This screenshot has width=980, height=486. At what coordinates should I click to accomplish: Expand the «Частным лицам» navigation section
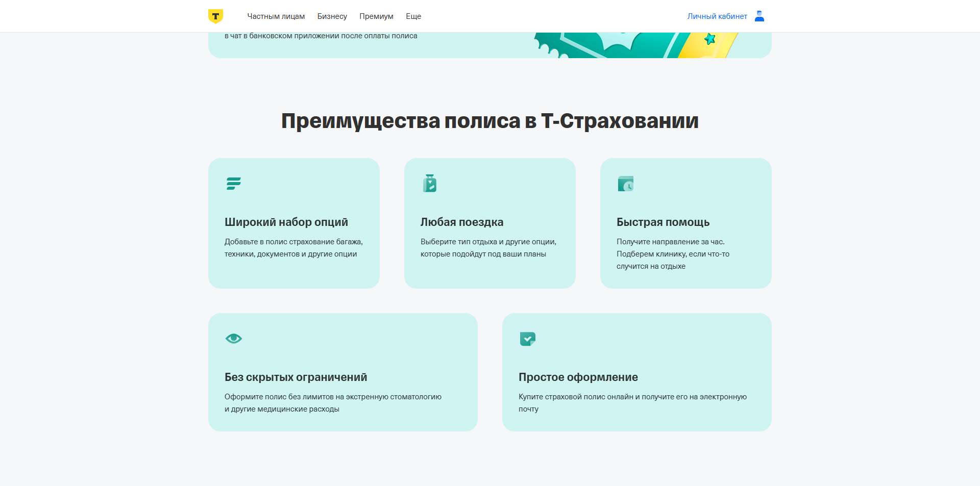[x=276, y=16]
